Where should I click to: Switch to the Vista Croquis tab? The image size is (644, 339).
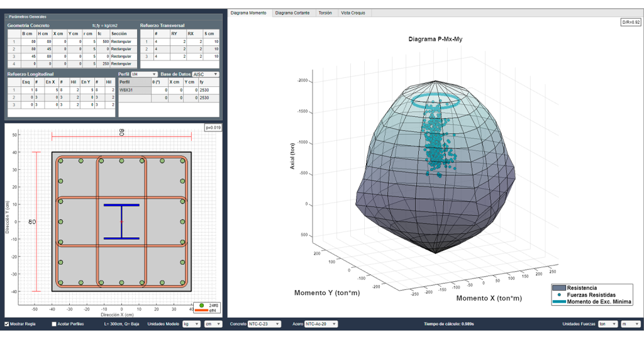(x=353, y=13)
